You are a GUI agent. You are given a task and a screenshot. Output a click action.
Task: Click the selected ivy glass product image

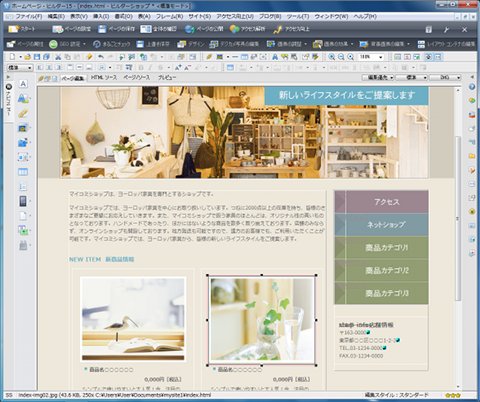(262, 320)
